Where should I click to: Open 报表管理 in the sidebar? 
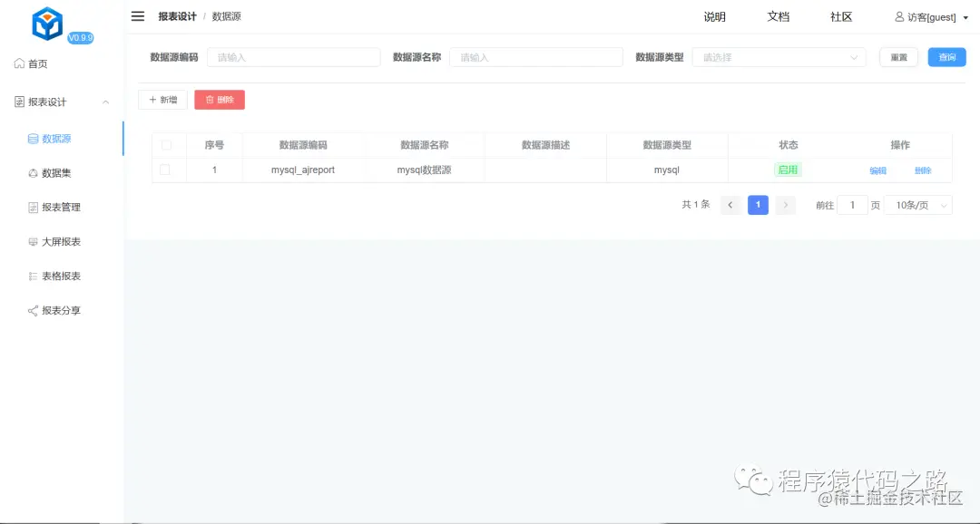coord(62,208)
